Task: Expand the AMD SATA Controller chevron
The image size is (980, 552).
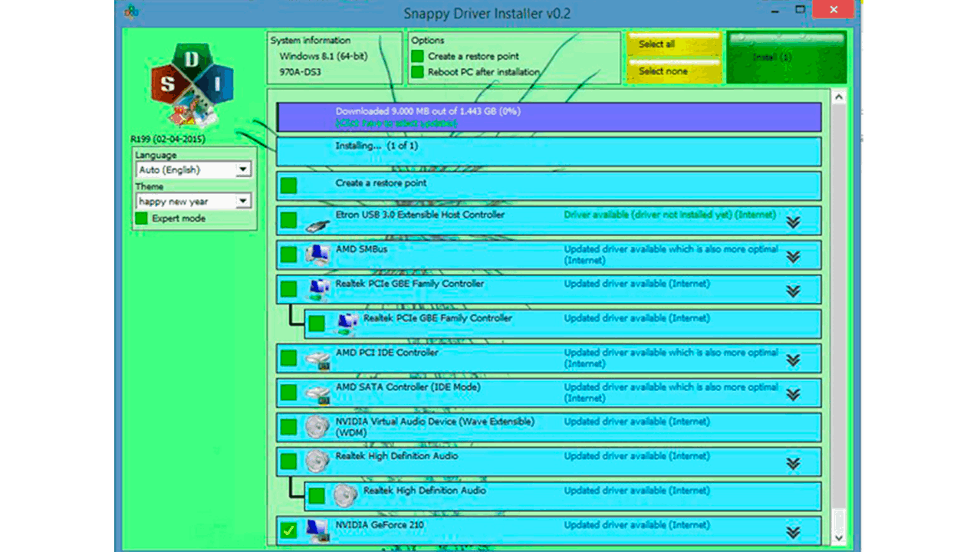Action: click(793, 395)
